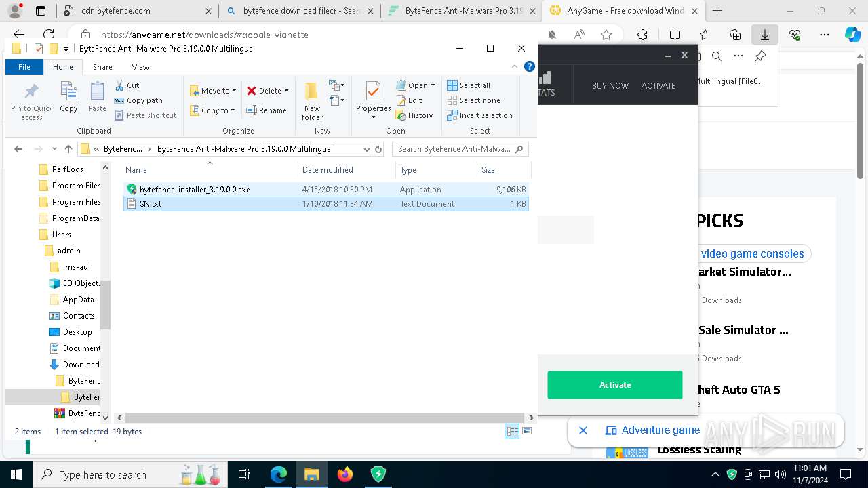868x488 pixels.
Task: Go back in File Explorer navigation
Action: pyautogui.click(x=18, y=149)
